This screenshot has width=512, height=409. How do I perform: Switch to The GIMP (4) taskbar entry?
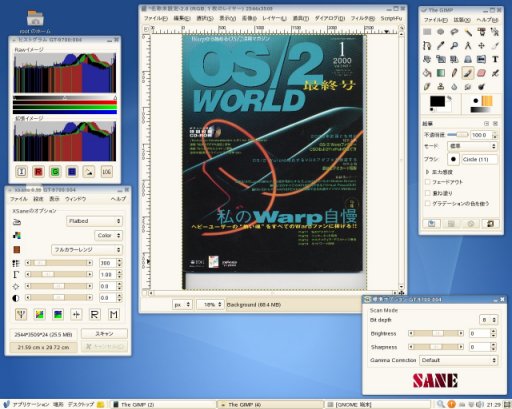point(271,404)
